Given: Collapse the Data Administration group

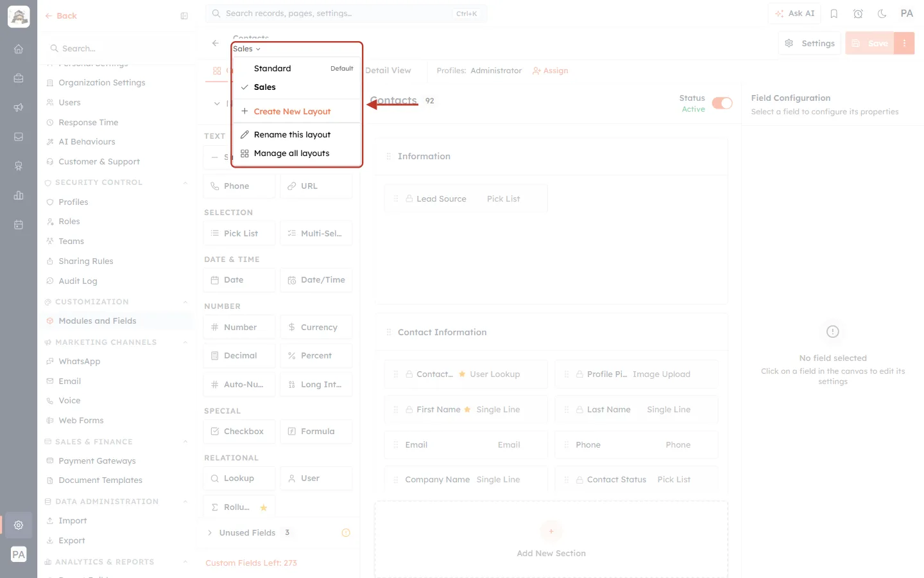Looking at the screenshot, I should point(185,502).
